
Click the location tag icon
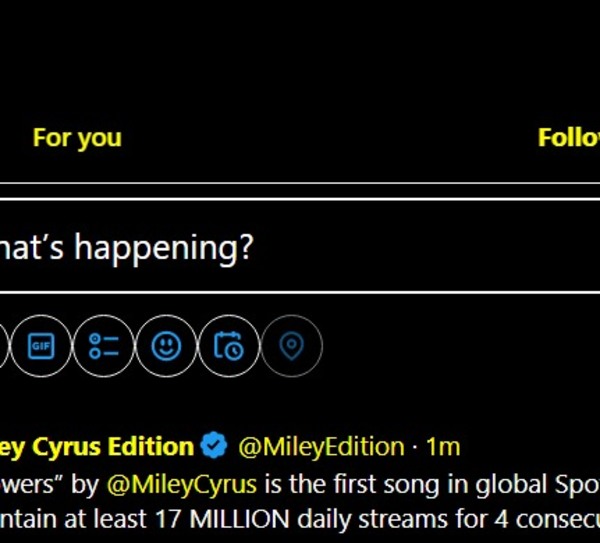click(291, 347)
